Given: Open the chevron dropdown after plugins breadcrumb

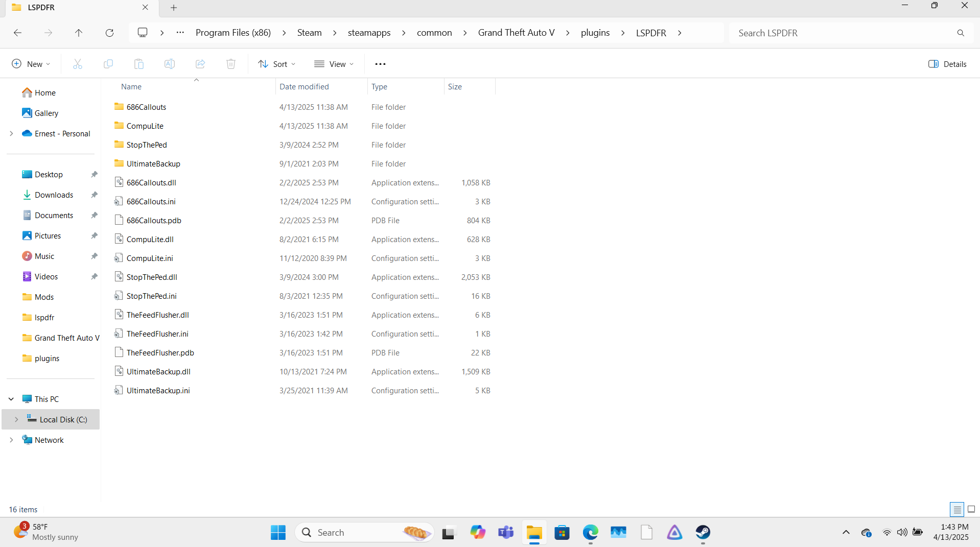Looking at the screenshot, I should pos(623,33).
